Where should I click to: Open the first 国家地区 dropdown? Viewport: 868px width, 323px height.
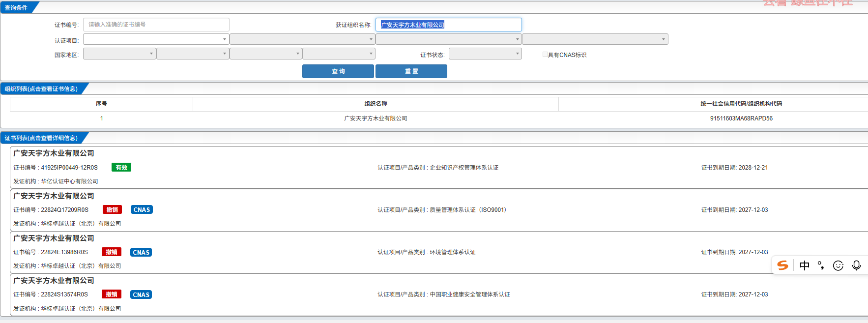tap(119, 54)
